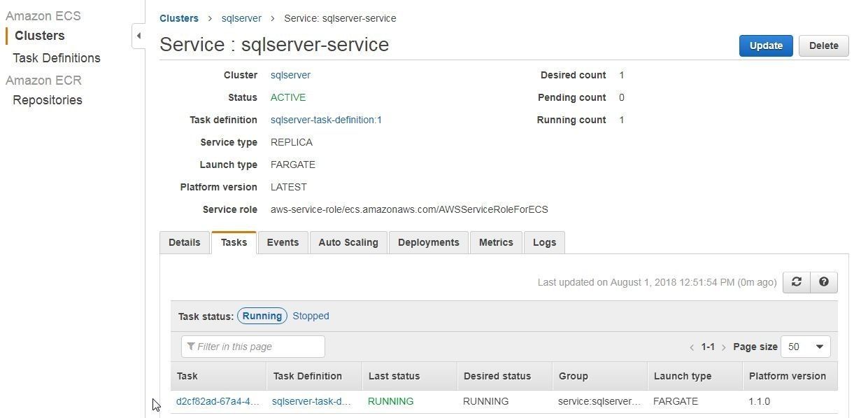
Task: Open the Page size dropdown
Action: [x=806, y=347]
